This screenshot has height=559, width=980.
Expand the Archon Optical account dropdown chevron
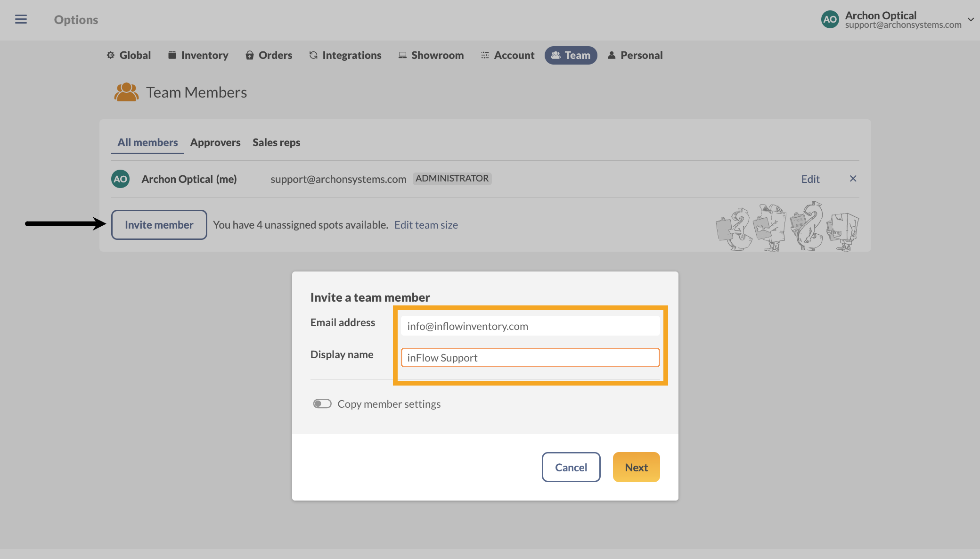pos(971,20)
